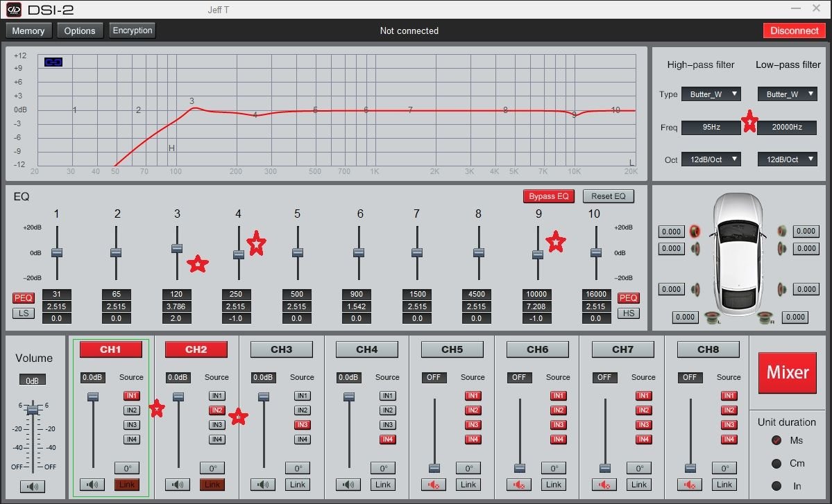Unmute channel CH8 speaker icon
Screen dimensions: 832x504
(690, 485)
